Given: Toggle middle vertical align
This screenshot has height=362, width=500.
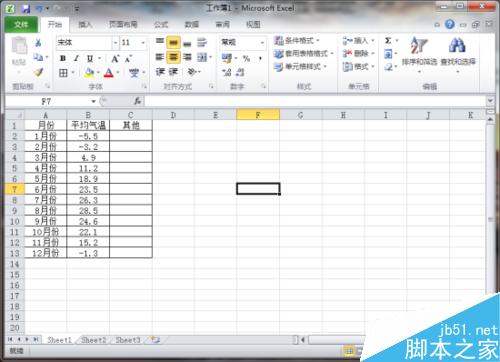Looking at the screenshot, I should pyautogui.click(x=173, y=42).
